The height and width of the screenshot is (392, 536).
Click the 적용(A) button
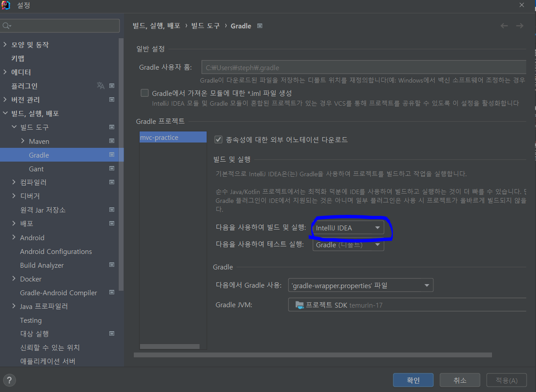tap(507, 380)
